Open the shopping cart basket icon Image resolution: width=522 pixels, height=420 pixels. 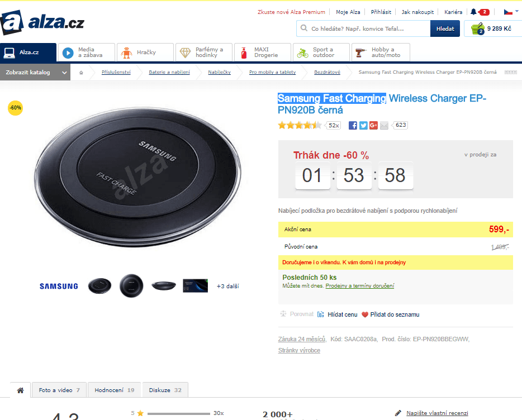[478, 28]
